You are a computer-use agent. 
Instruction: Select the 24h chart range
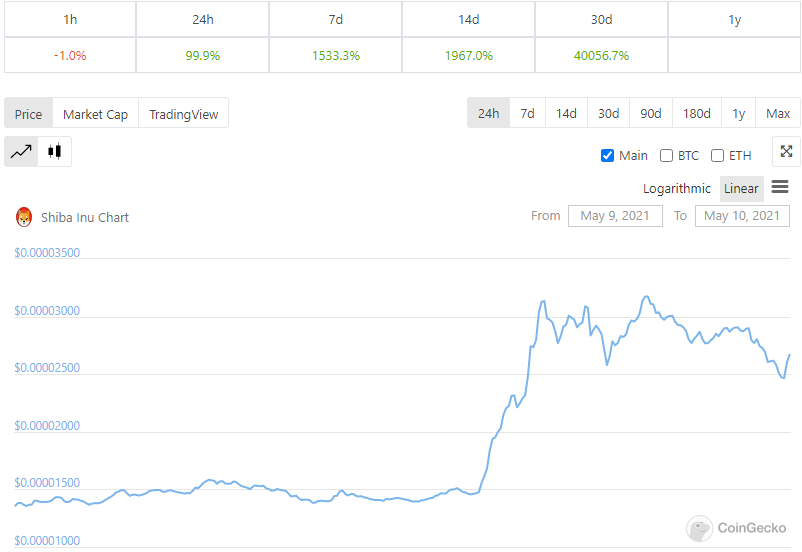488,113
